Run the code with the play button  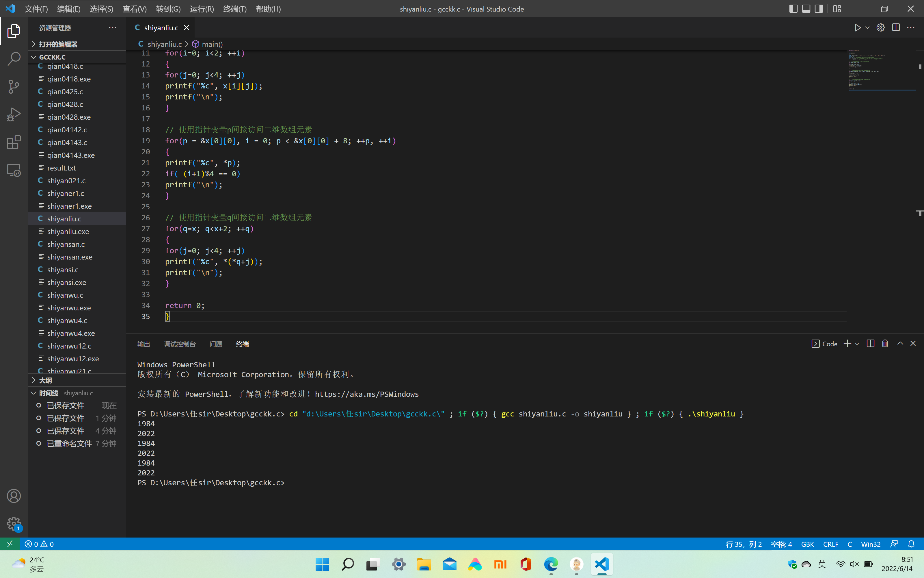(x=858, y=28)
